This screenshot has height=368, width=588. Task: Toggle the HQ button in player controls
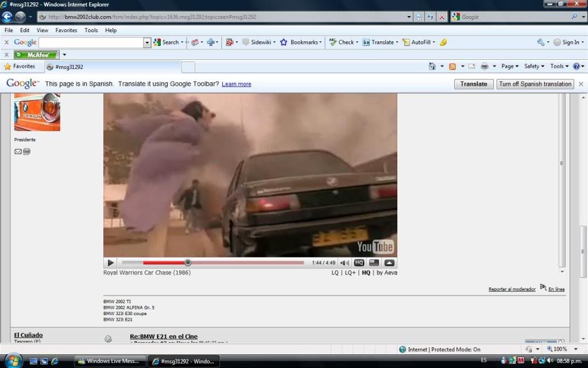(359, 263)
